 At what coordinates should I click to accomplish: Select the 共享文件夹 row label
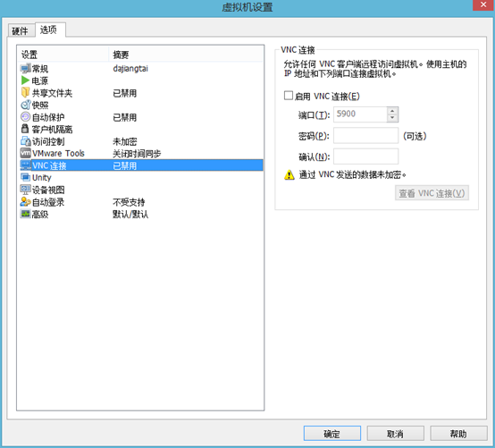pos(53,93)
